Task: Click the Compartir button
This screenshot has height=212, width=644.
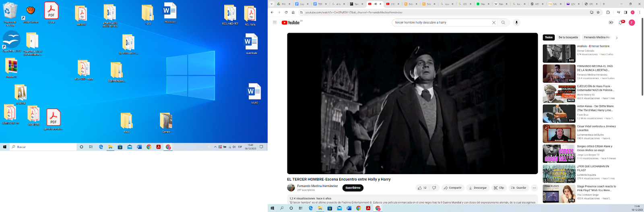Action: click(x=453, y=188)
